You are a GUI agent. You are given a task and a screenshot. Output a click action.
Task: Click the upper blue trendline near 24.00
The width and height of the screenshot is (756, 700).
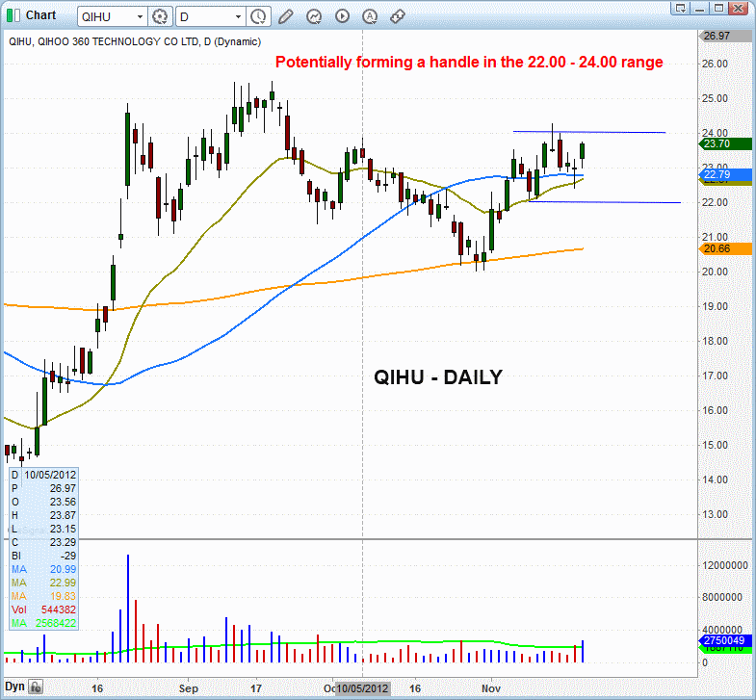click(x=589, y=132)
